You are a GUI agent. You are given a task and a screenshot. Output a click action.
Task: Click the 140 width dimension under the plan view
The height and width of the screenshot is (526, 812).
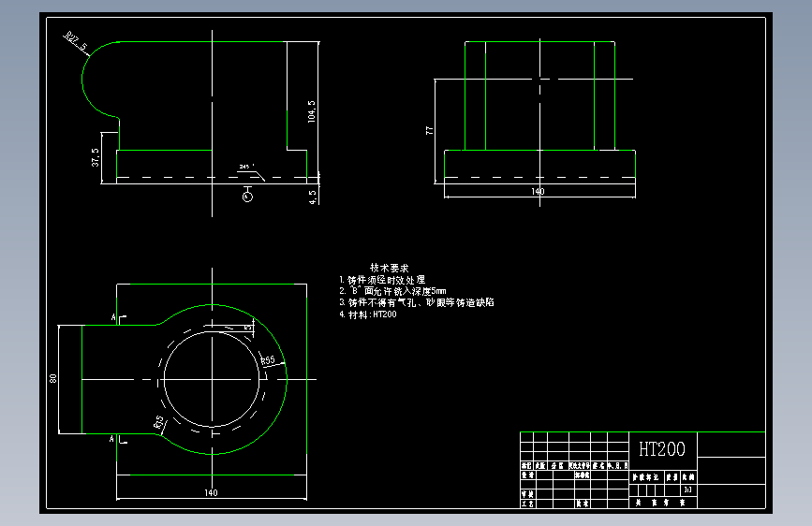[211, 493]
